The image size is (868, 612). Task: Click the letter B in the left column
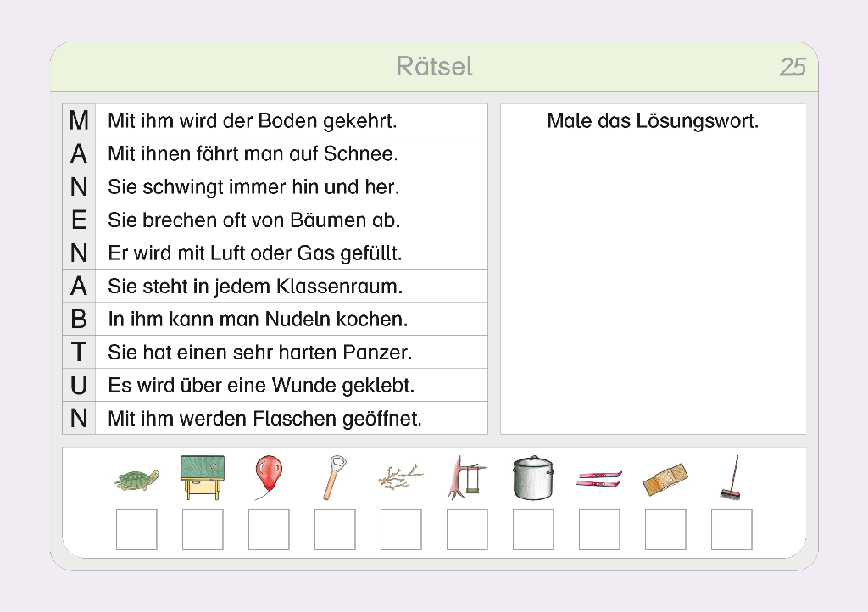click(x=79, y=320)
